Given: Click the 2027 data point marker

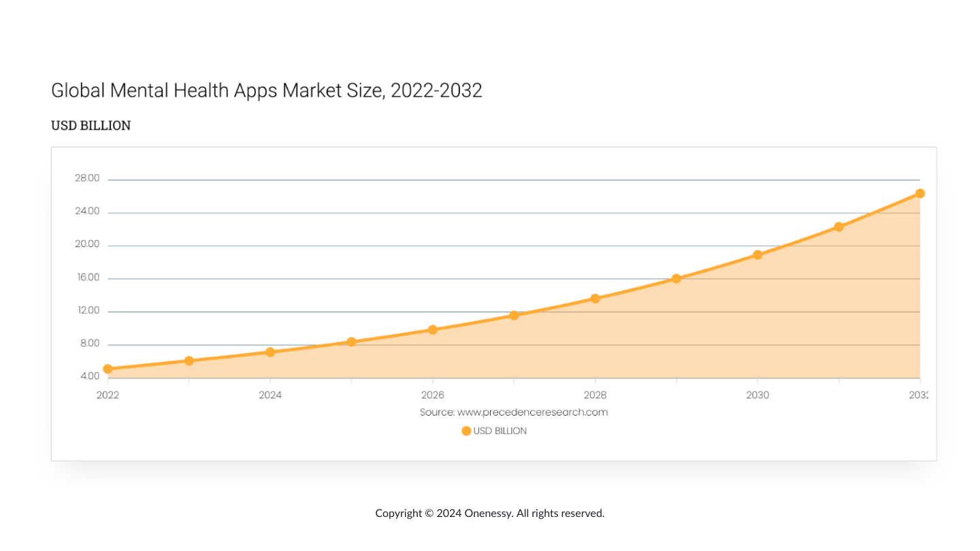Looking at the screenshot, I should click(514, 315).
